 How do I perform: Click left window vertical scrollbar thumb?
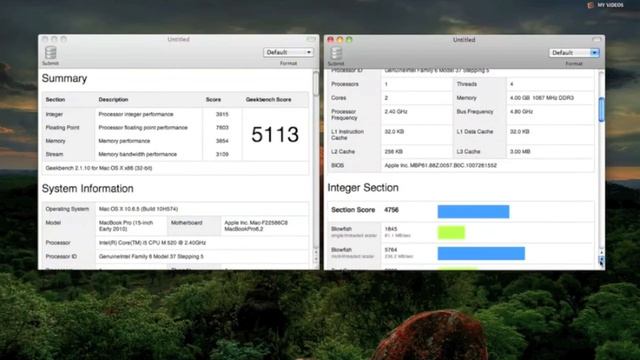316,84
